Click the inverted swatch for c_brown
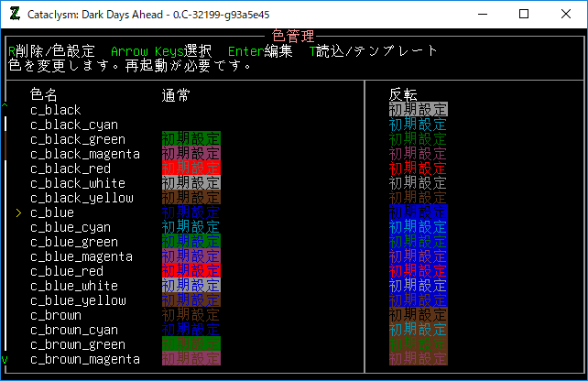The width and height of the screenshot is (588, 381). coord(418,315)
